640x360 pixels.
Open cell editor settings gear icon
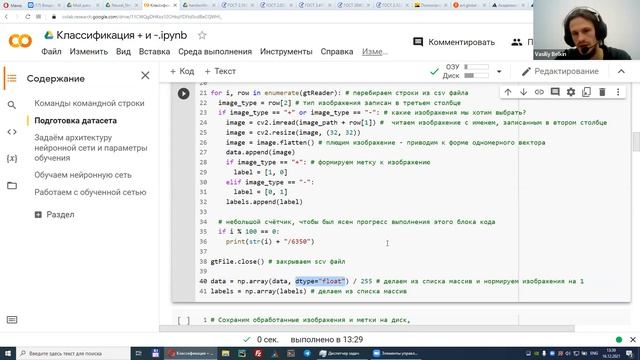(571, 92)
